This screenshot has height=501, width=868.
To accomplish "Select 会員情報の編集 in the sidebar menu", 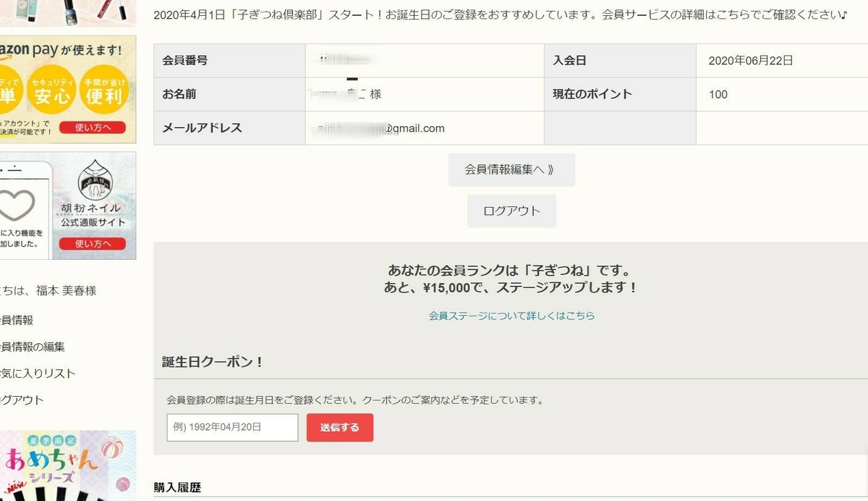I will pyautogui.click(x=30, y=346).
